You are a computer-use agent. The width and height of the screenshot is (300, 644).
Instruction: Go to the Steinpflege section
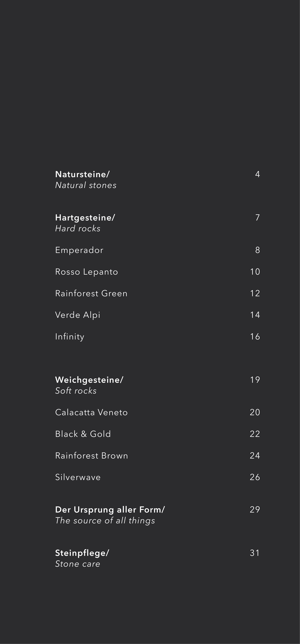(82, 553)
